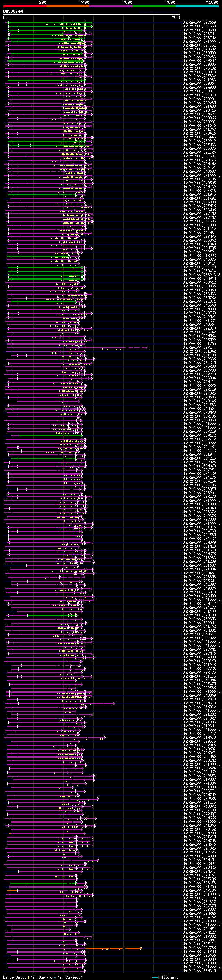
Task: Click the purple ~60% identity legend bar
Action: (111, 6)
